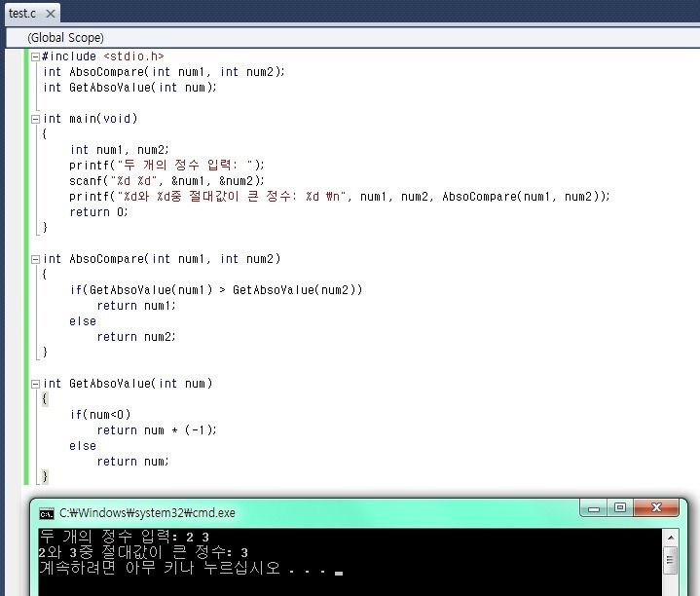Image resolution: width=700 pixels, height=596 pixels.
Task: Close the cmd.exe console window
Action: click(656, 508)
